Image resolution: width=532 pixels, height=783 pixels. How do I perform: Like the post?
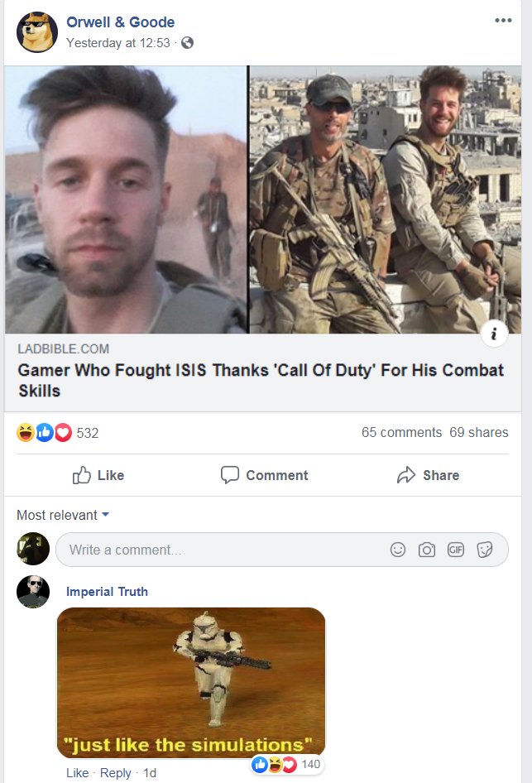point(98,475)
